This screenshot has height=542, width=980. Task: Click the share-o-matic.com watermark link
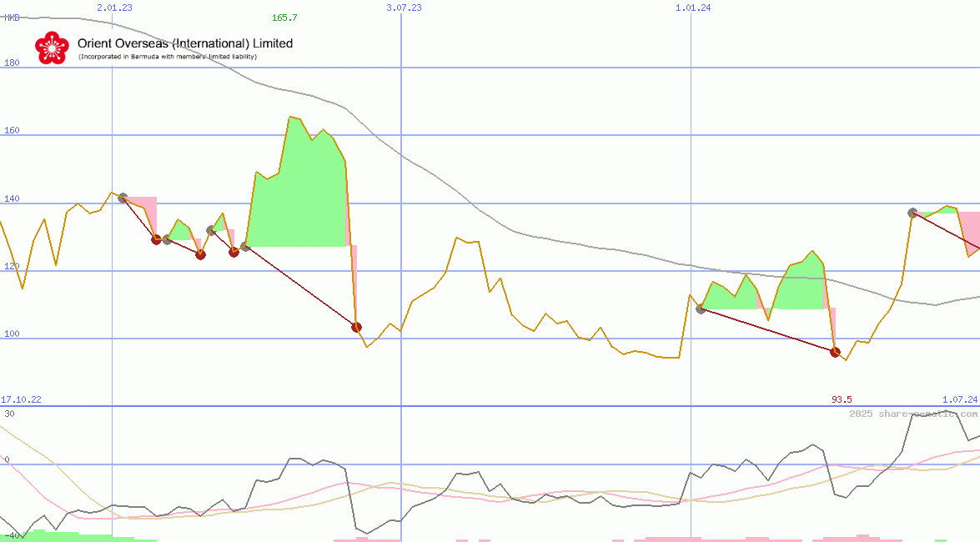pyautogui.click(x=913, y=414)
